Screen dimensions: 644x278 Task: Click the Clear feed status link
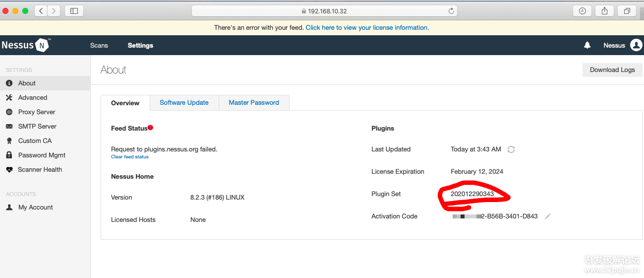(129, 157)
